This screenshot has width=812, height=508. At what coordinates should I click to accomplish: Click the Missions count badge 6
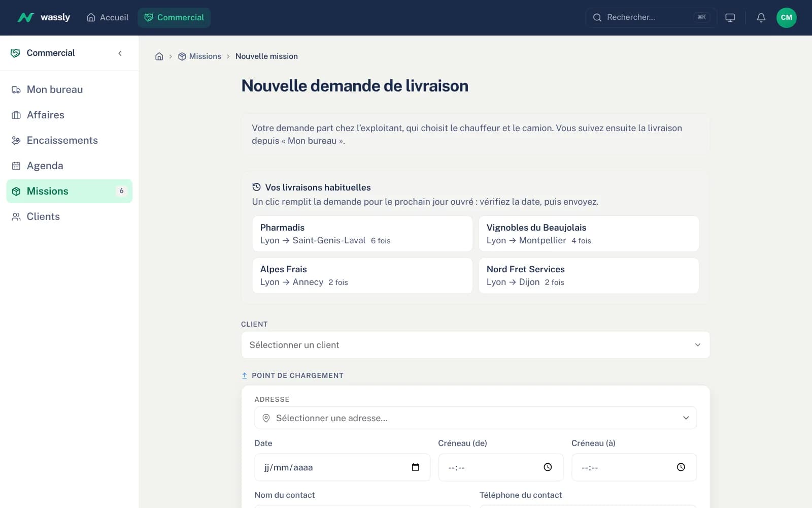(121, 191)
